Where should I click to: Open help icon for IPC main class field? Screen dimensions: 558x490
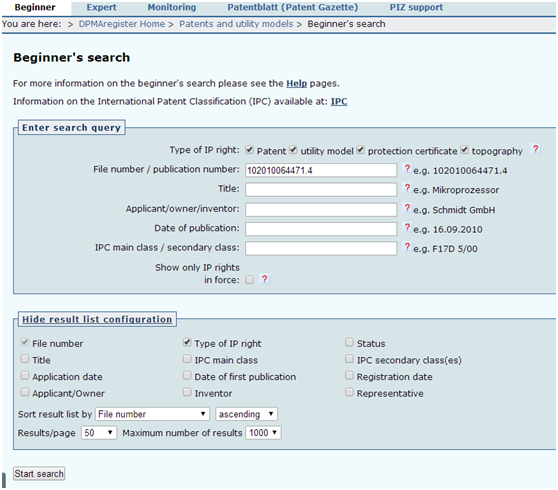(x=407, y=247)
